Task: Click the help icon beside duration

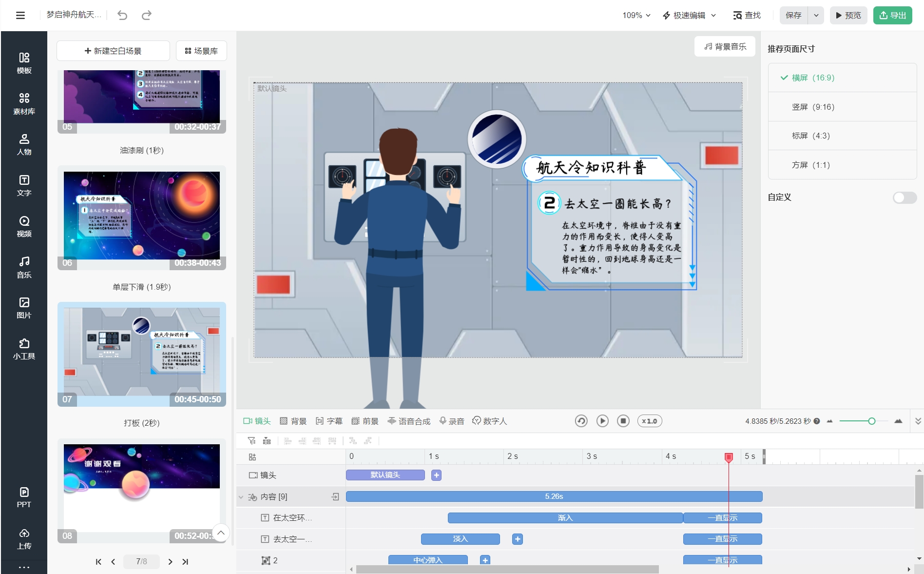Action: click(x=817, y=421)
